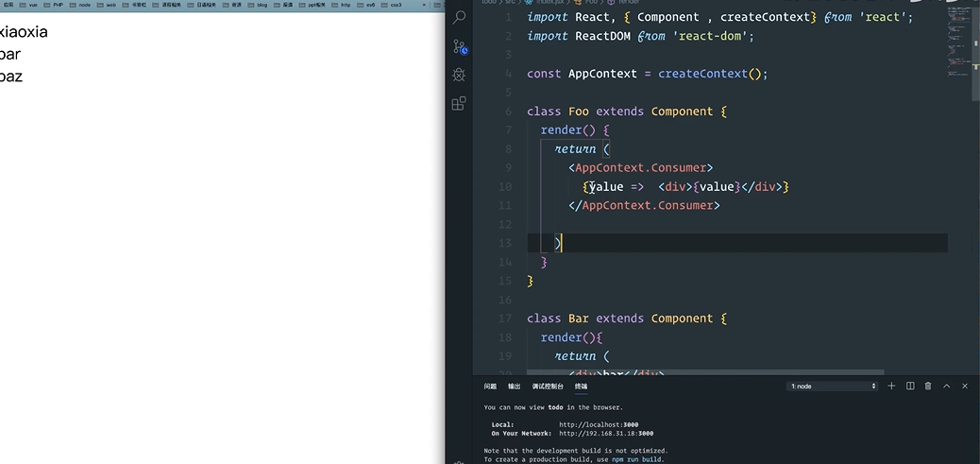This screenshot has height=464, width=980.
Task: Switch to the 问题 (Problems) tab
Action: (x=491, y=387)
